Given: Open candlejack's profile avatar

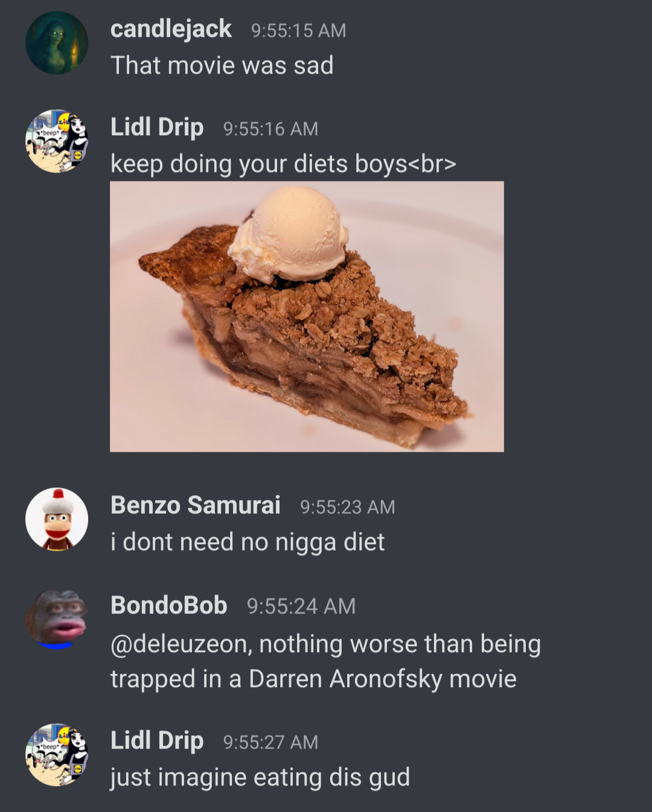Looking at the screenshot, I should click(57, 43).
